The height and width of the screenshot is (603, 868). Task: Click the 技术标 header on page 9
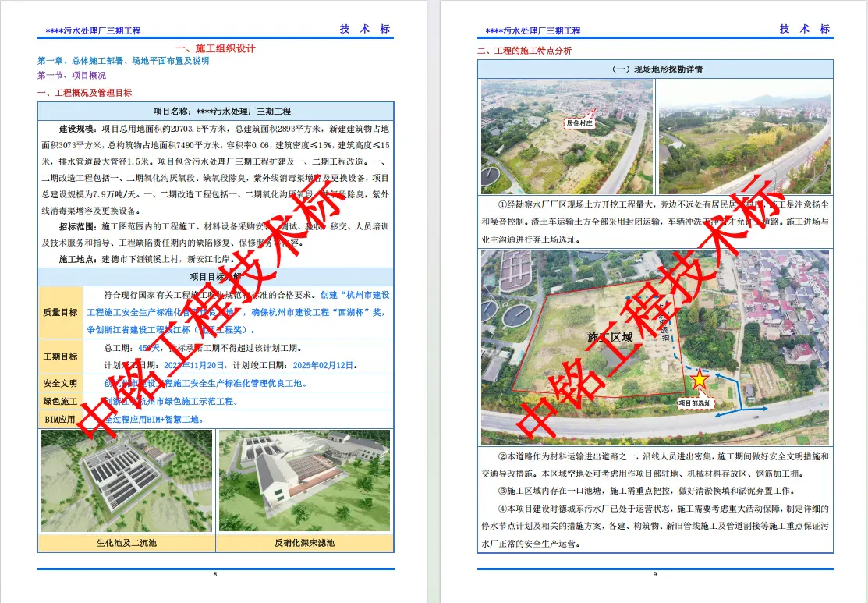click(805, 29)
